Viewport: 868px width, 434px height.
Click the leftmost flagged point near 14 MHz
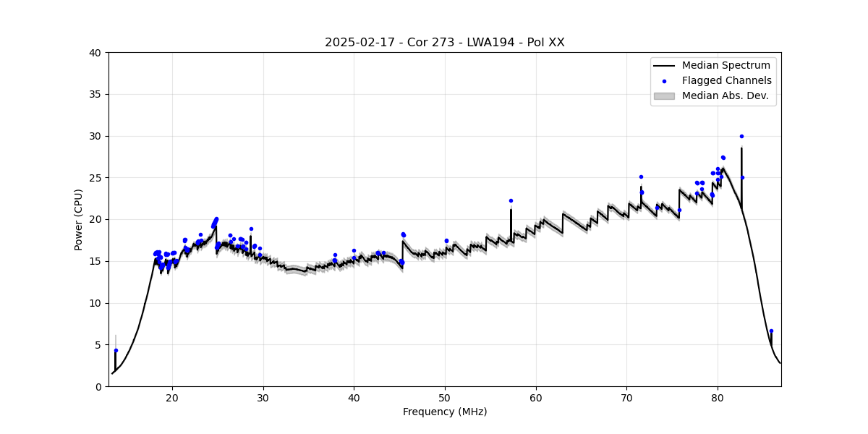[116, 350]
